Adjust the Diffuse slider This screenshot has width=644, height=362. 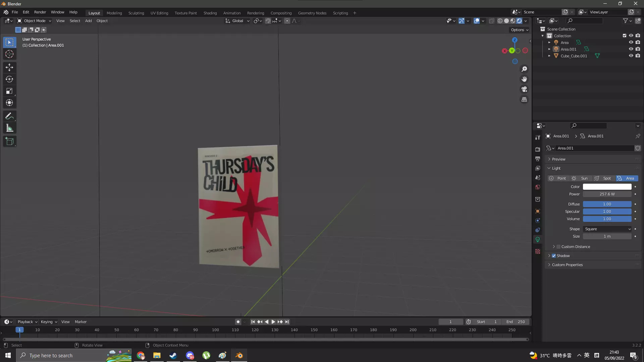pyautogui.click(x=607, y=204)
